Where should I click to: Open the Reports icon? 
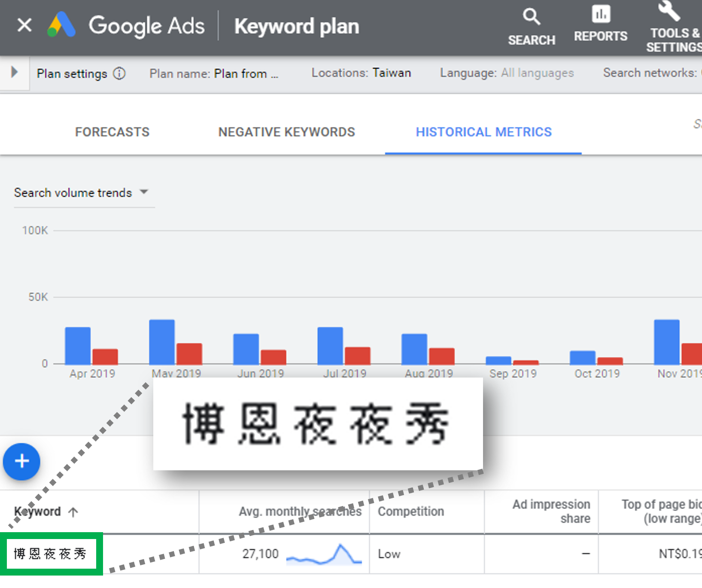(600, 24)
